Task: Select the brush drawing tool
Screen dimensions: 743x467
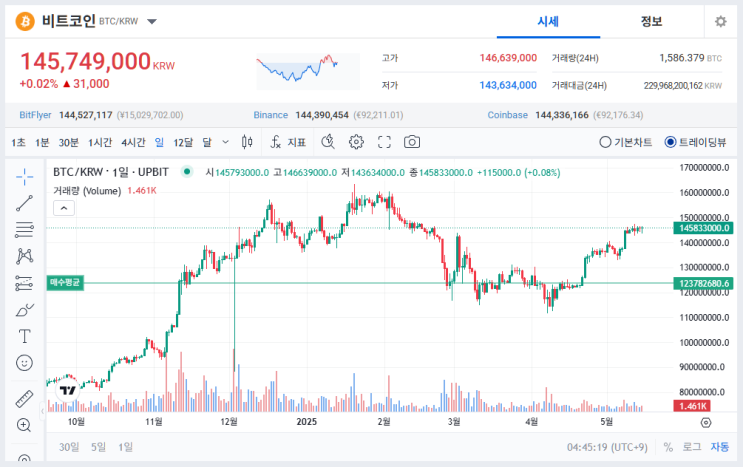Action: click(24, 310)
